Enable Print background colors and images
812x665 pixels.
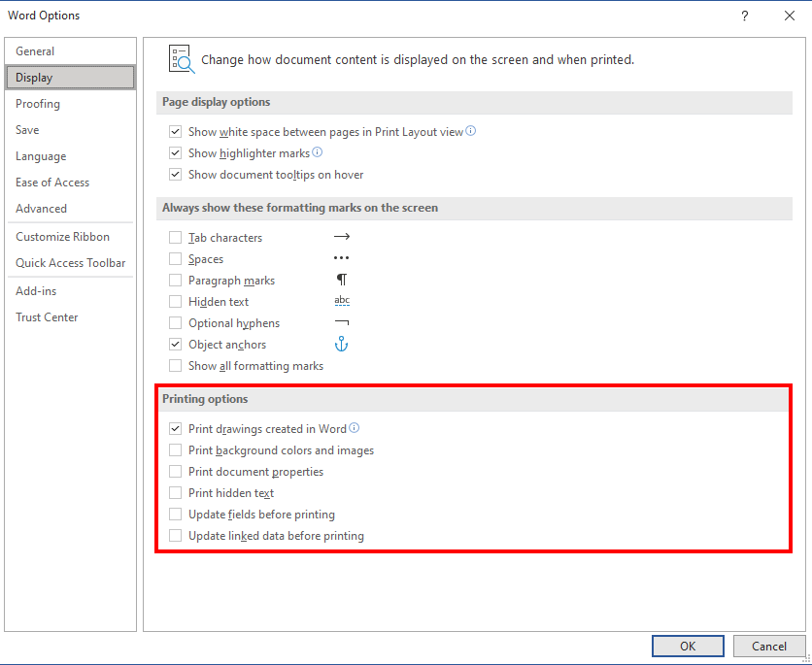coord(176,450)
